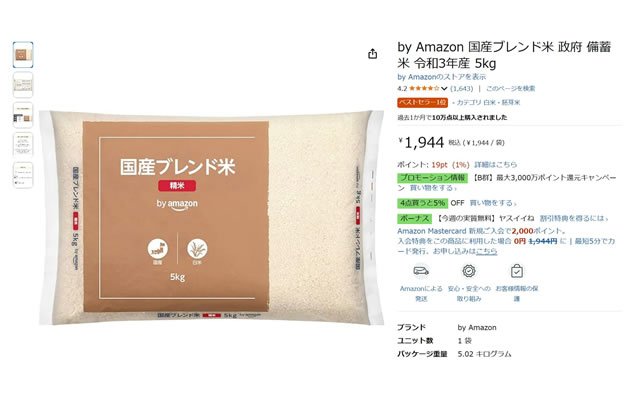The height and width of the screenshot is (400, 630).
Task: Open the 1,643 reviews count link
Action: pyautogui.click(x=462, y=88)
